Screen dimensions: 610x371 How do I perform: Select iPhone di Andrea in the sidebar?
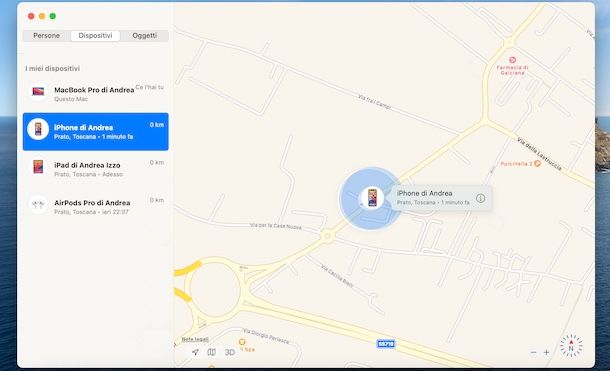tap(96, 131)
